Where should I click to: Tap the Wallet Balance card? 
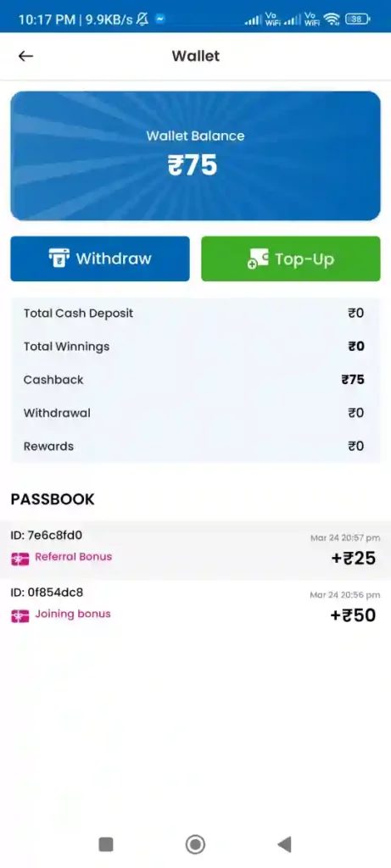195,156
